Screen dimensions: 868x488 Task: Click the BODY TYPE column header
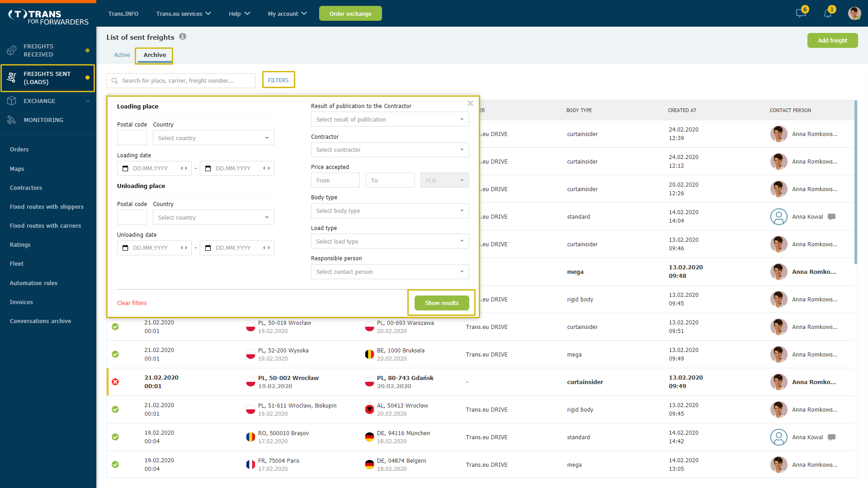(579, 110)
